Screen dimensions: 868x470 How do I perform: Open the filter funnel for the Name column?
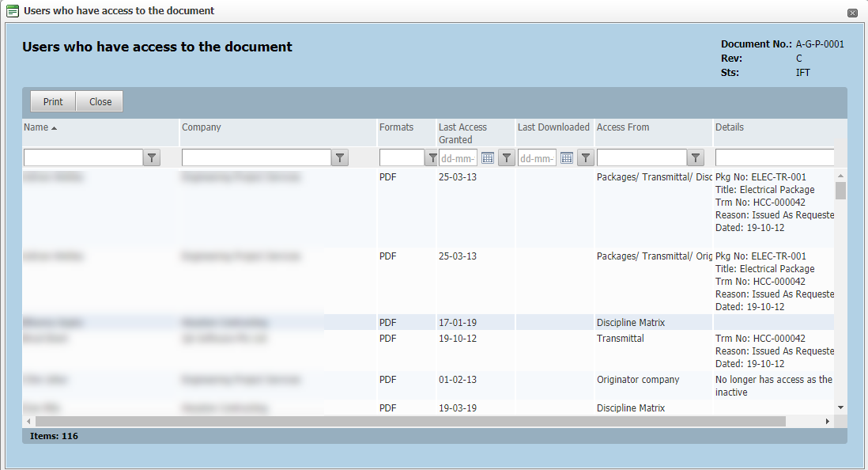click(151, 157)
